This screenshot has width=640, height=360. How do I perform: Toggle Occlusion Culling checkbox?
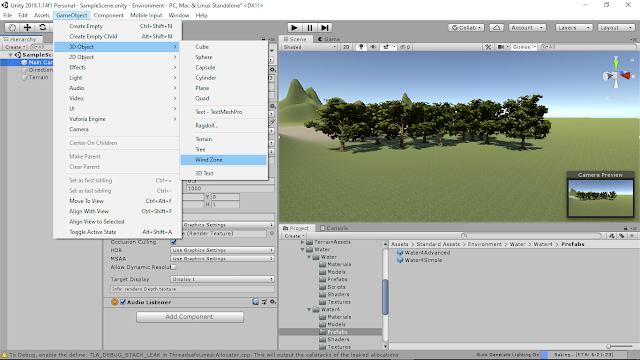click(x=173, y=242)
